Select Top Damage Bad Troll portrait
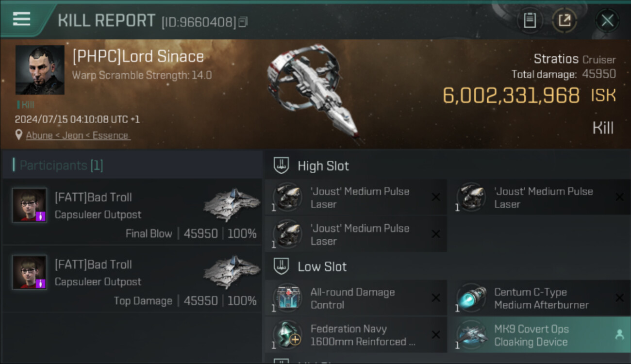The height and width of the screenshot is (364, 631). pos(30,272)
